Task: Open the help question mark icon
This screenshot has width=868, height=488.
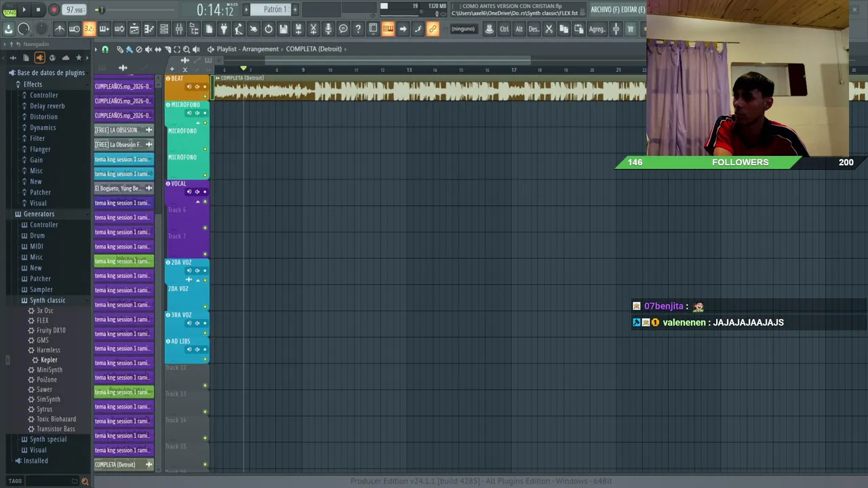Action: point(358,29)
